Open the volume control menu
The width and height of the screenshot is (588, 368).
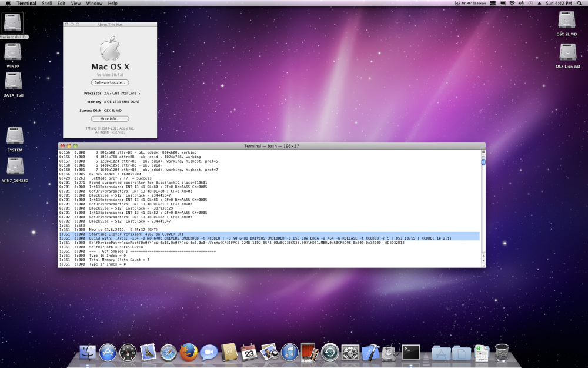pyautogui.click(x=521, y=3)
